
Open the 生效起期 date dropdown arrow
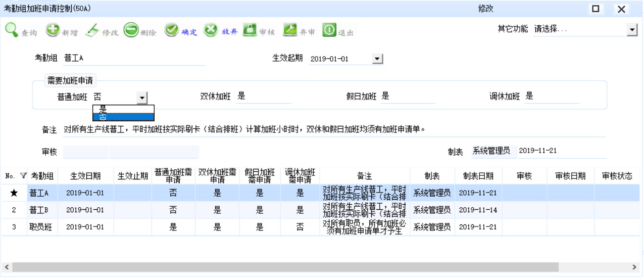tap(376, 59)
